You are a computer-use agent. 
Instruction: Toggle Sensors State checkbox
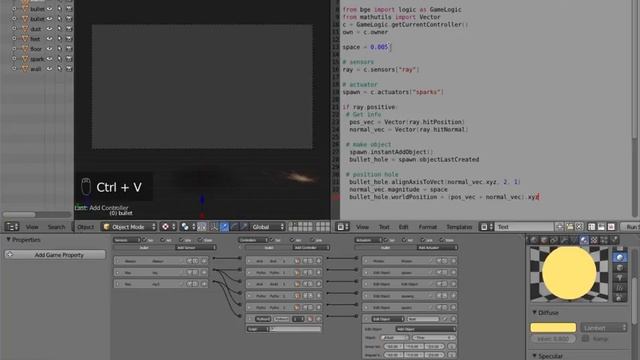(x=200, y=240)
